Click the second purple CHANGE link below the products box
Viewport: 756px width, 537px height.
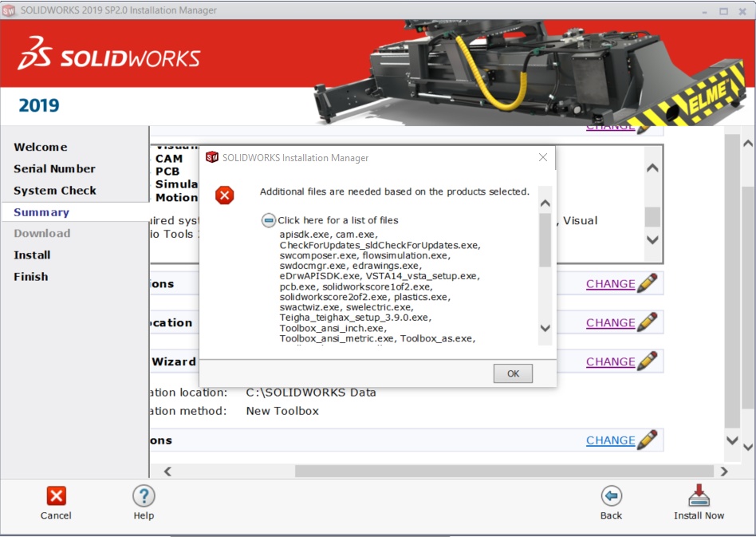pyautogui.click(x=610, y=323)
